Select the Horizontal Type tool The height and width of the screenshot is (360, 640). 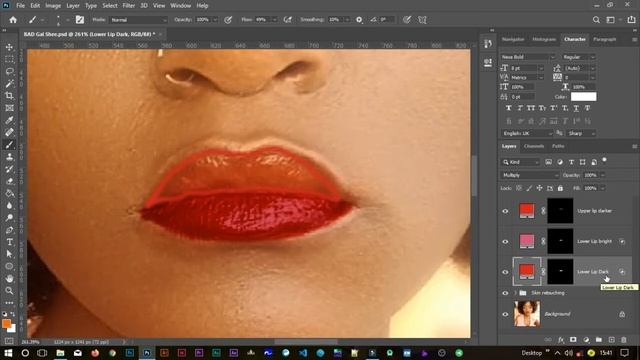[9, 242]
